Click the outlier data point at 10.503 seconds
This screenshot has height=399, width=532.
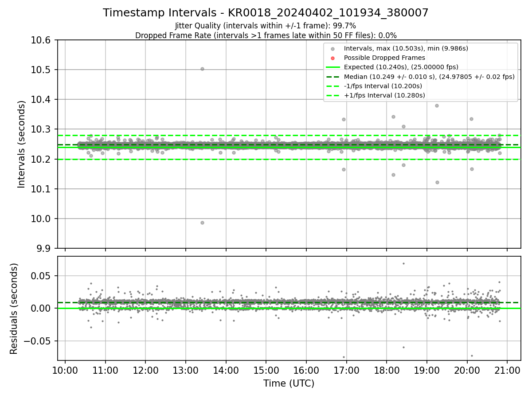coord(202,69)
